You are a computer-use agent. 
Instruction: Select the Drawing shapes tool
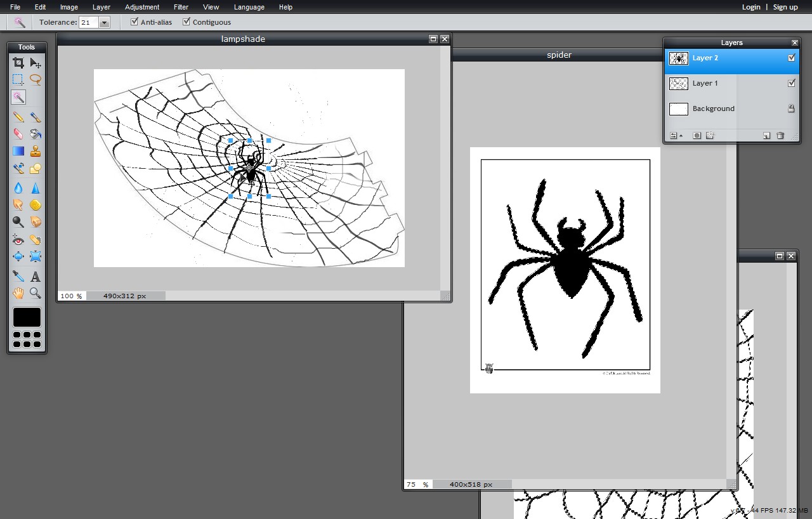click(x=36, y=168)
